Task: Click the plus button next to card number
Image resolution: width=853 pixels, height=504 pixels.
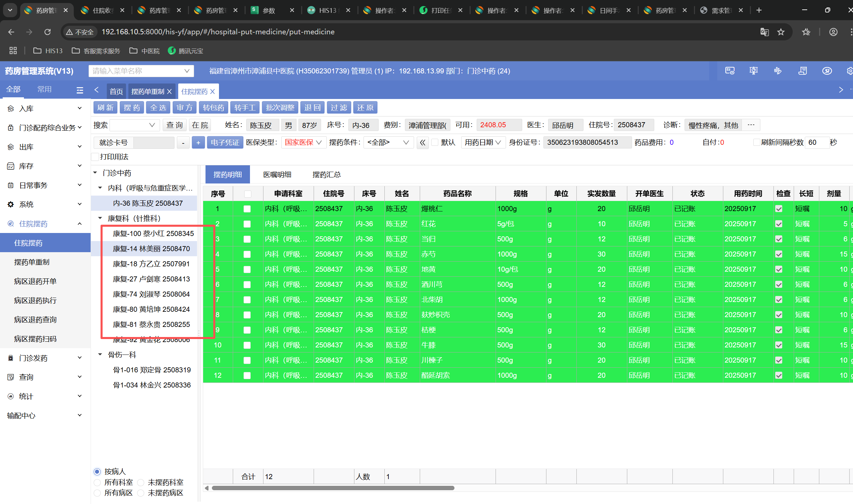Action: tap(198, 142)
